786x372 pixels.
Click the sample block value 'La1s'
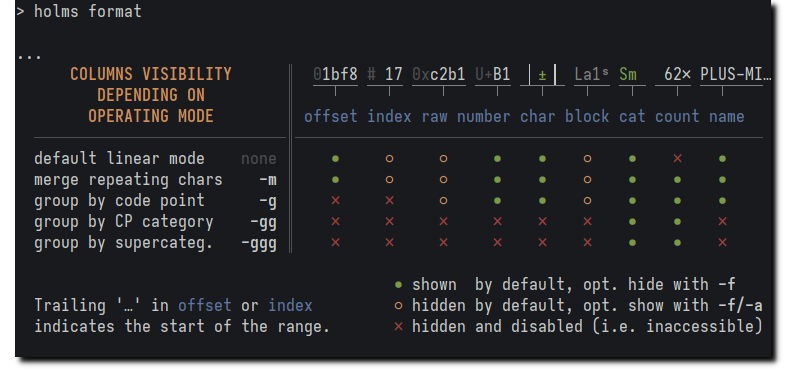tap(592, 75)
